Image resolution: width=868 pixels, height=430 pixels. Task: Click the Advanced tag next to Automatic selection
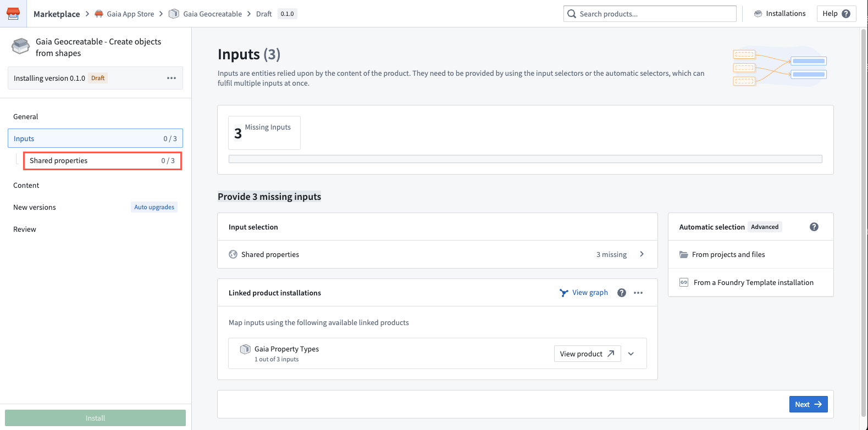765,227
